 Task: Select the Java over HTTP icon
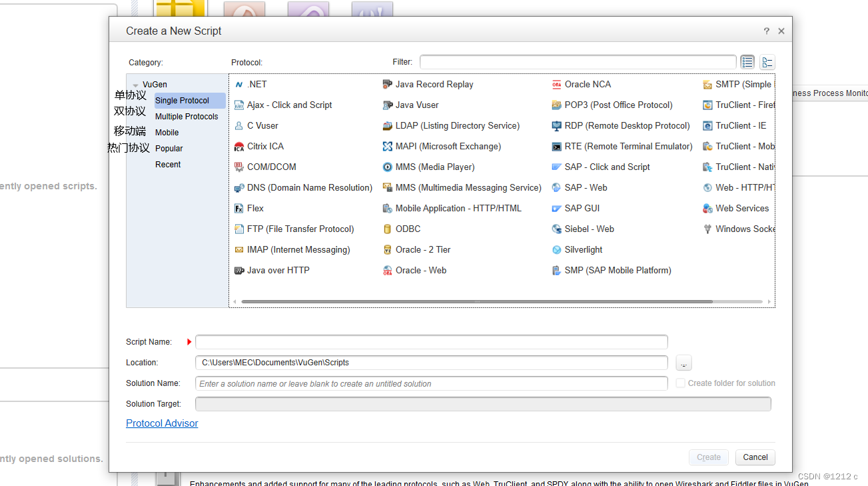[x=239, y=271]
